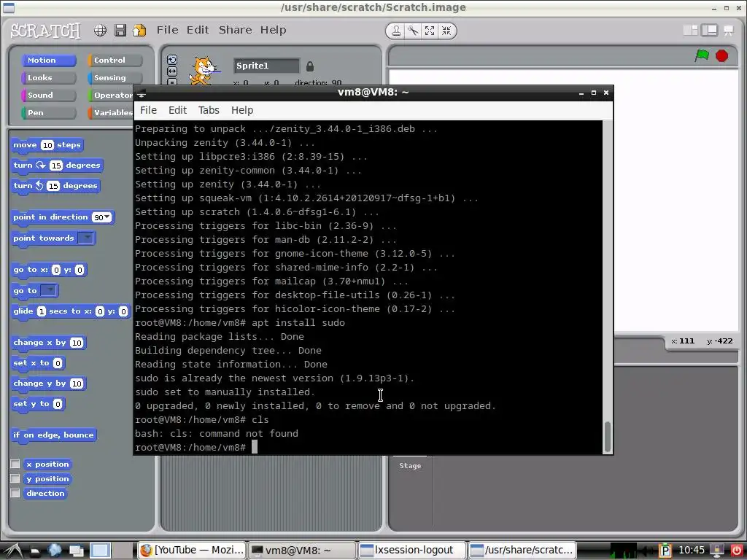This screenshot has width=747, height=560.
Task: Select the Sound blocks category
Action: [x=49, y=96]
